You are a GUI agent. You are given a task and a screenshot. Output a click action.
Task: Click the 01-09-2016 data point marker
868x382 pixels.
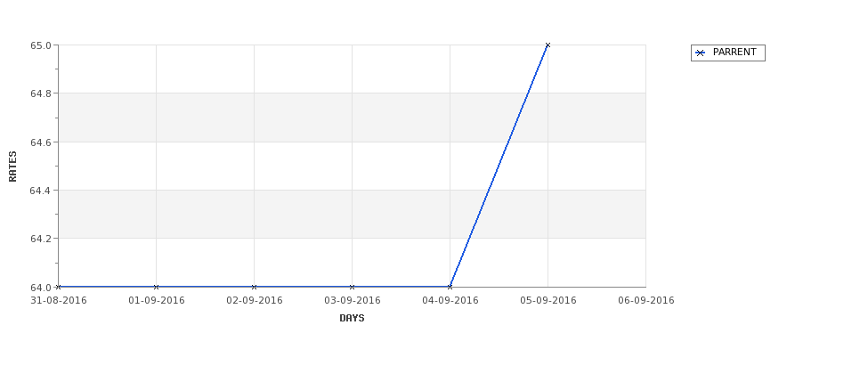coord(156,287)
